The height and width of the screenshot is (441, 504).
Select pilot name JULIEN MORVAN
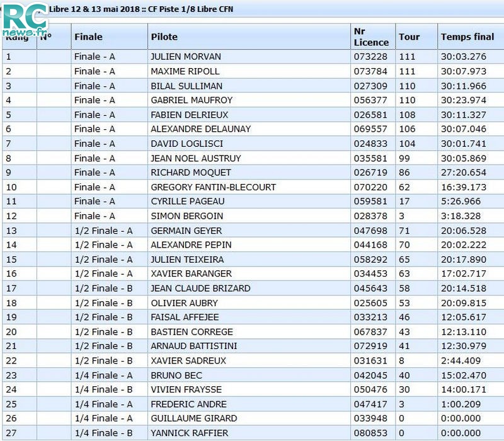coord(186,57)
